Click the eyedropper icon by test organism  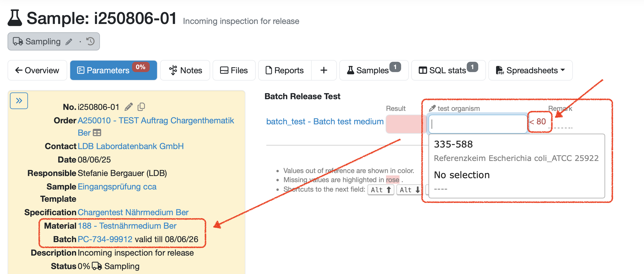click(432, 108)
